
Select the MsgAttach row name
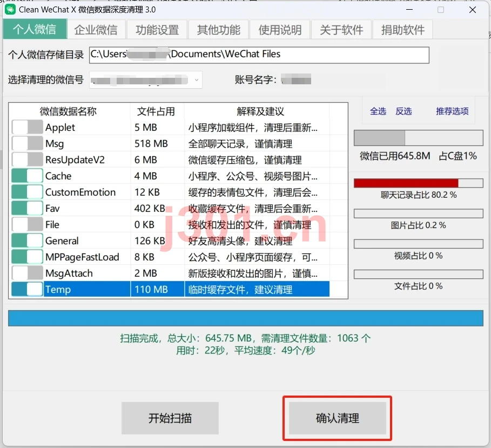(69, 273)
